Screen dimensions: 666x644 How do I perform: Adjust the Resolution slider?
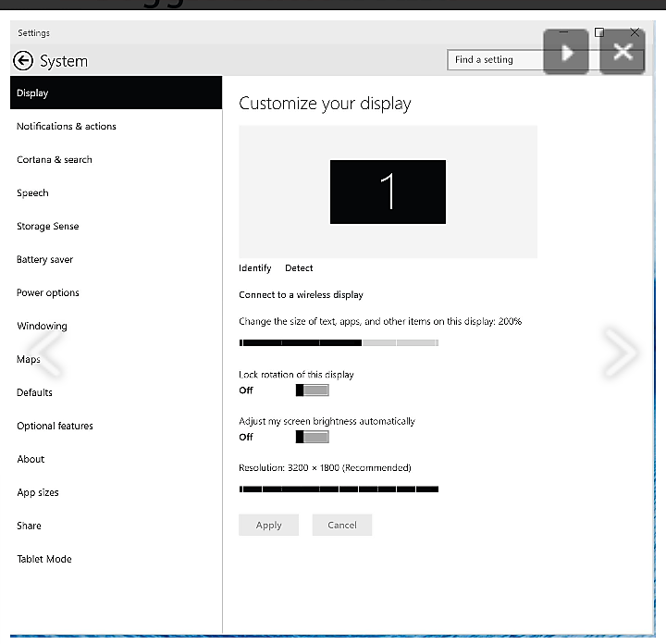[x=339, y=489]
